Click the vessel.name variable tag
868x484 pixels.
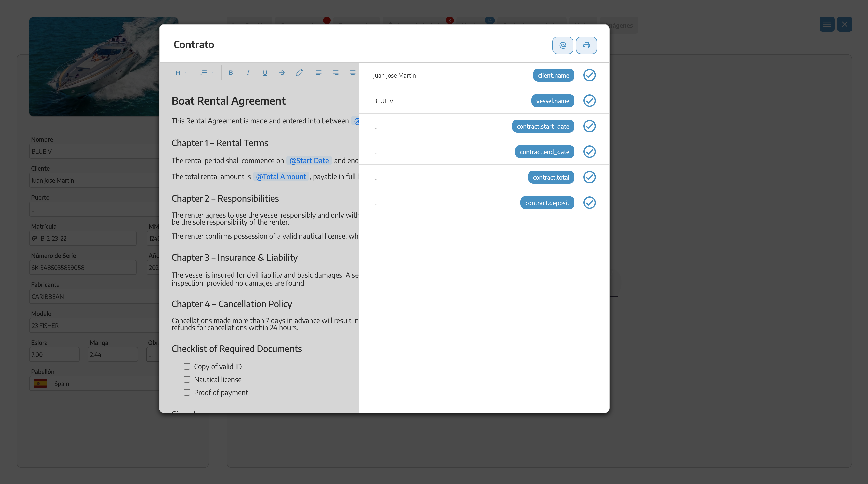coord(553,101)
